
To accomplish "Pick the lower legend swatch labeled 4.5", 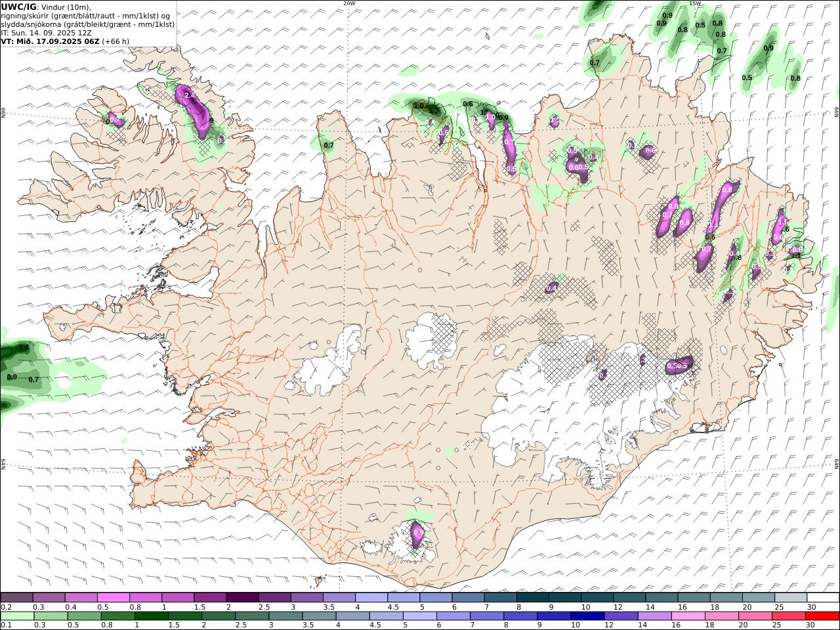I will [x=386, y=616].
